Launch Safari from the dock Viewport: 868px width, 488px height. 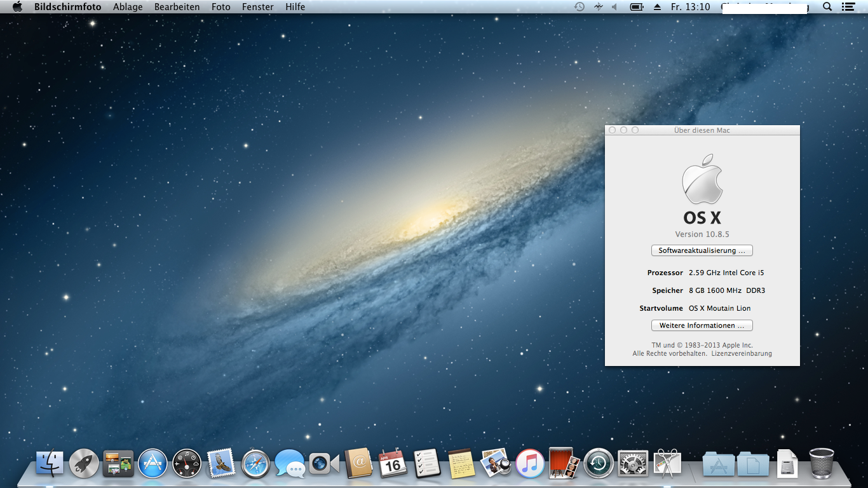point(255,463)
